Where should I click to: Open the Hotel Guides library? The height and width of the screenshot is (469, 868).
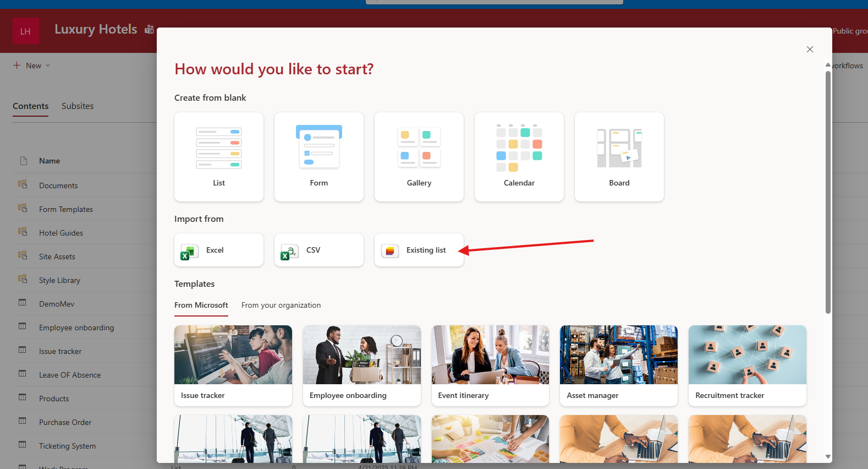(x=61, y=233)
